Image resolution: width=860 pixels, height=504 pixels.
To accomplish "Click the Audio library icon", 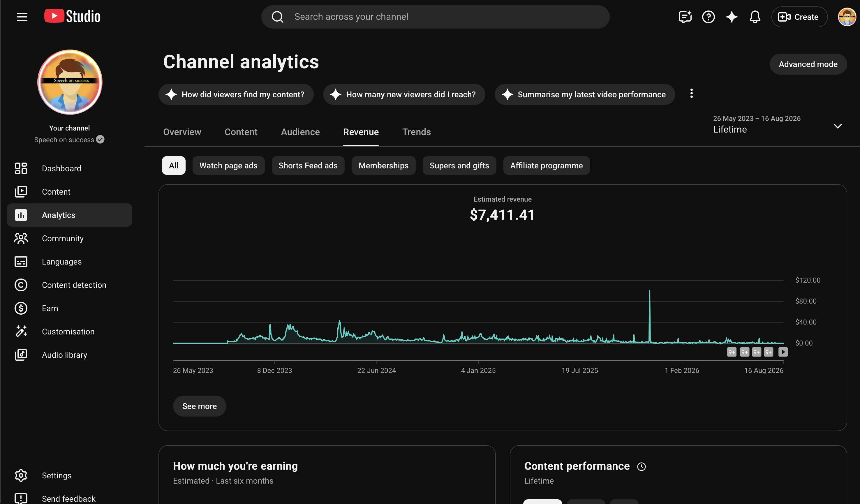I will (x=21, y=355).
